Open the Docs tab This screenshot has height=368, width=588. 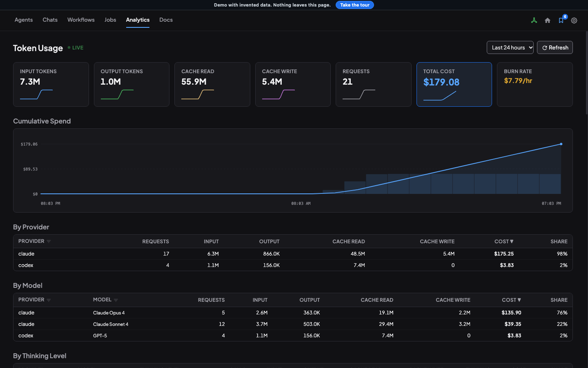pyautogui.click(x=166, y=20)
